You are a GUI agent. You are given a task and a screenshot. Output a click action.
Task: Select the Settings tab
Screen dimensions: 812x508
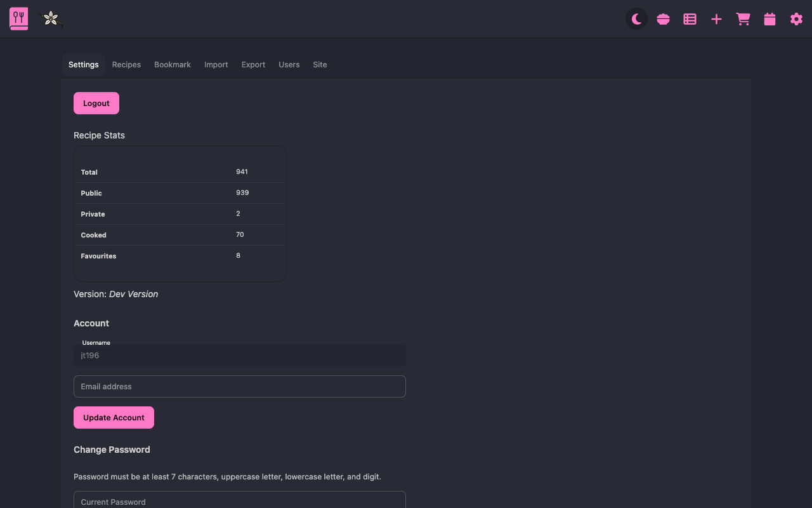click(x=84, y=65)
